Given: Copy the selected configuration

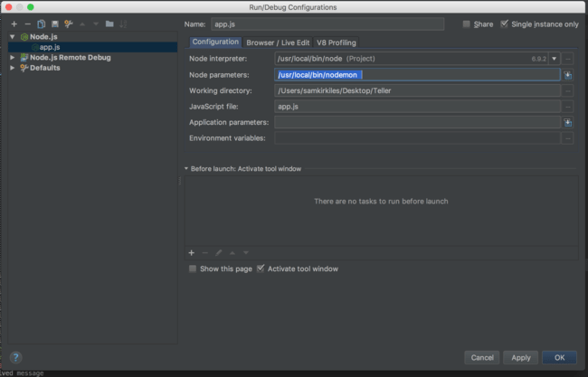Looking at the screenshot, I should 42,24.
